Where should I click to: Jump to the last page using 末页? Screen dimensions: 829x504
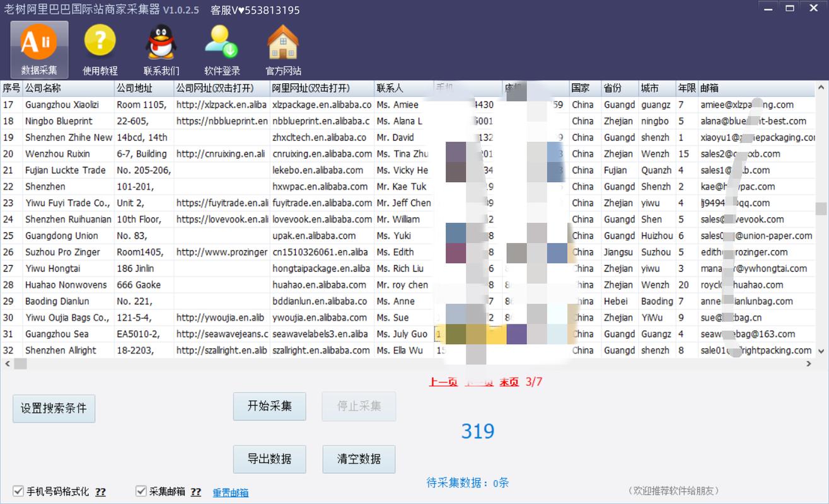508,382
